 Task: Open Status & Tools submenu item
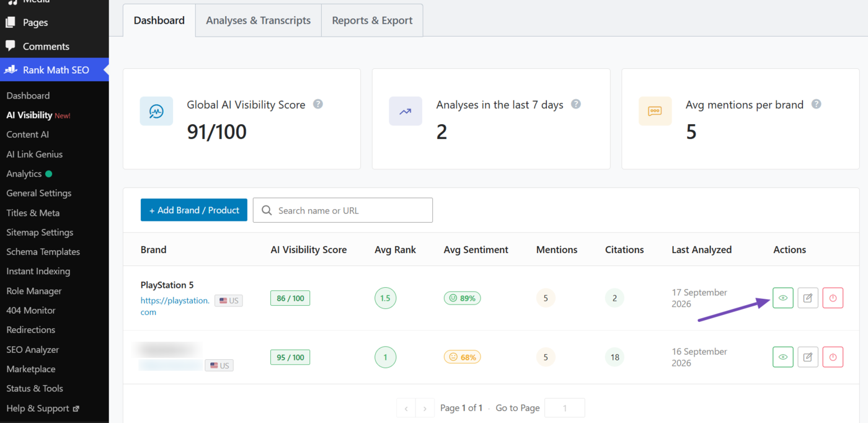click(35, 388)
